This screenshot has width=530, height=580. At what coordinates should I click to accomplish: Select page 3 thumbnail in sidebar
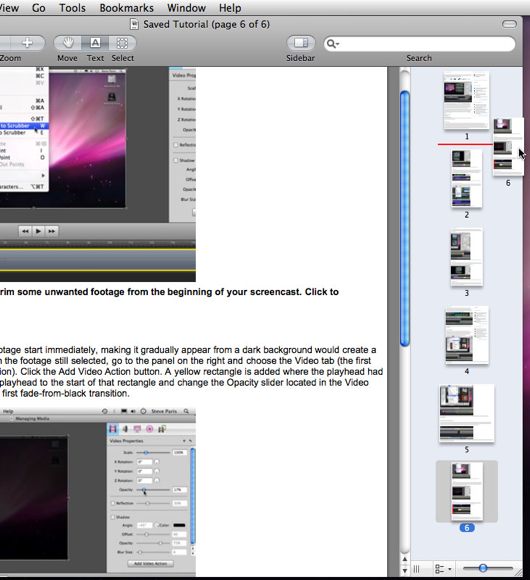click(x=466, y=257)
